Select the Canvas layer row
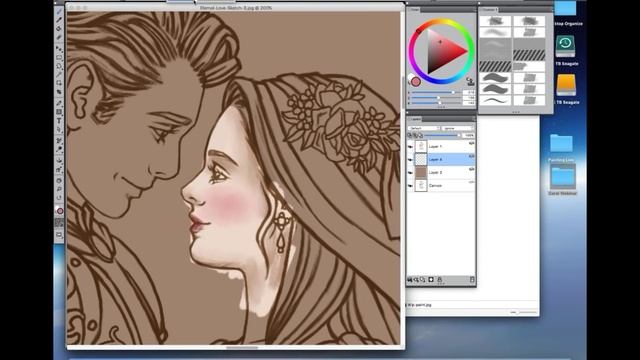Screen dimensions: 640x360 442,186
